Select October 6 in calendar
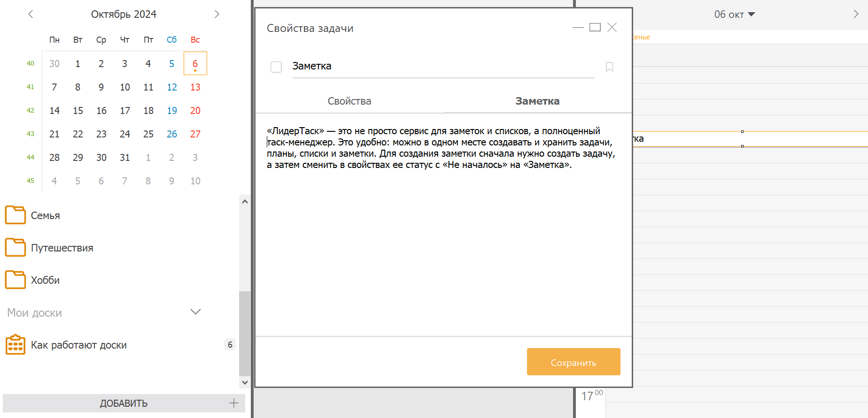The image size is (868, 418). coord(195,63)
